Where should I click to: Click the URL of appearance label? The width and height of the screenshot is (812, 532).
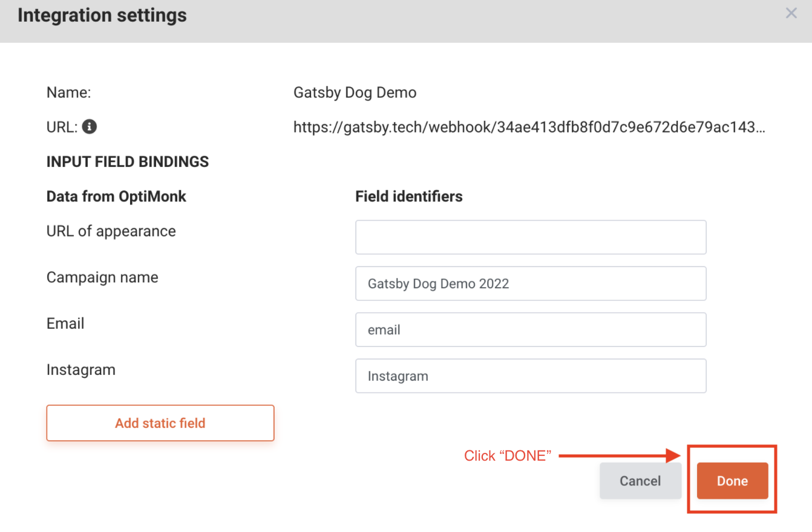[111, 232]
